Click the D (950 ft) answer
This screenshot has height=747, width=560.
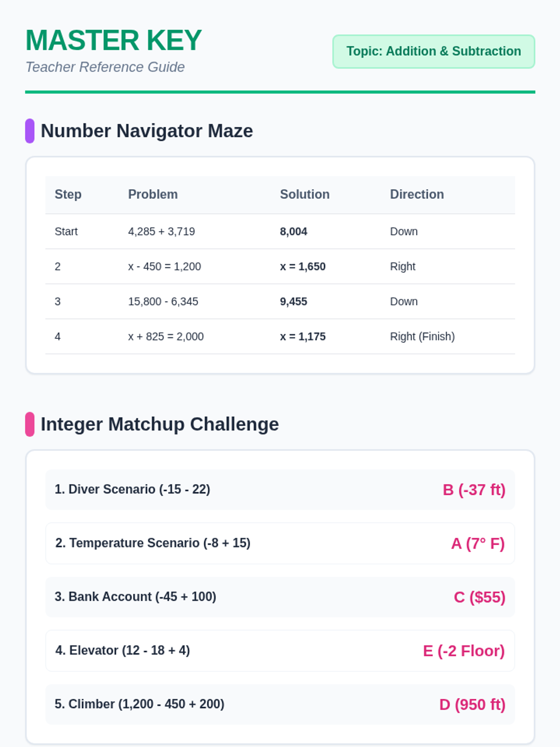coord(472,705)
